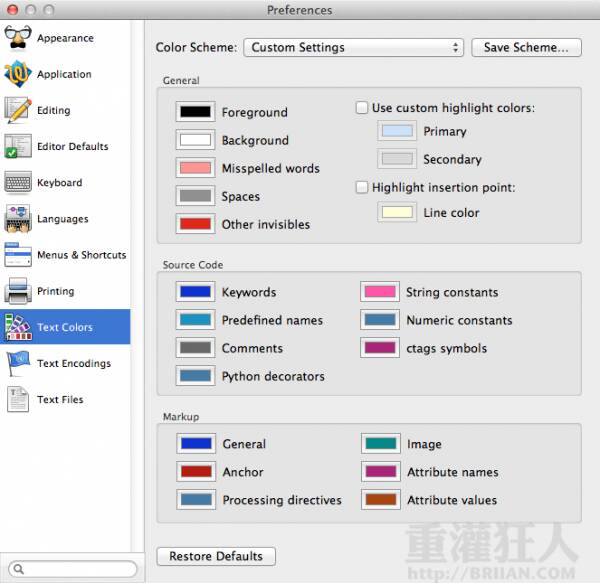Close the Preferences window
This screenshot has width=600, height=583.
click(x=13, y=10)
